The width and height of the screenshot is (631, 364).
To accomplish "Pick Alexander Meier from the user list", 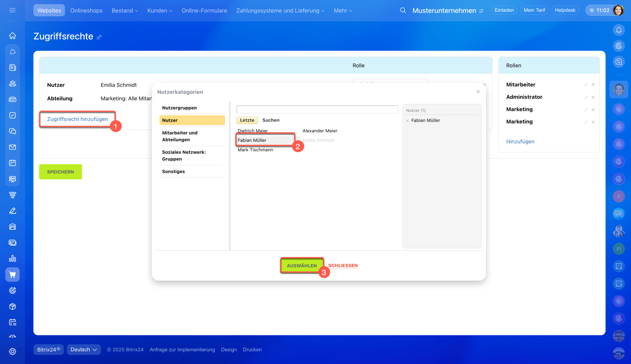I will click(x=320, y=131).
